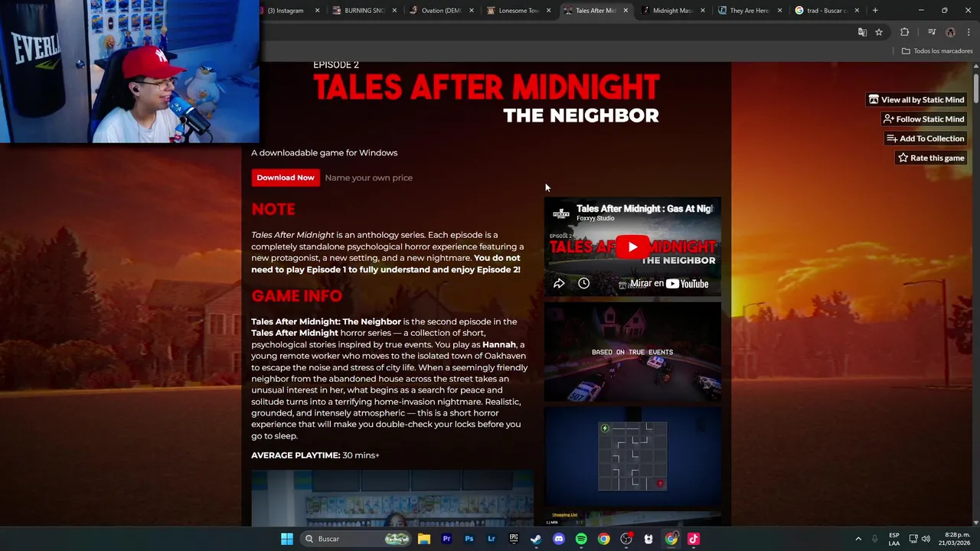Click the volume speaker tray icon
Viewport: 980px width, 551px height.
click(x=926, y=539)
